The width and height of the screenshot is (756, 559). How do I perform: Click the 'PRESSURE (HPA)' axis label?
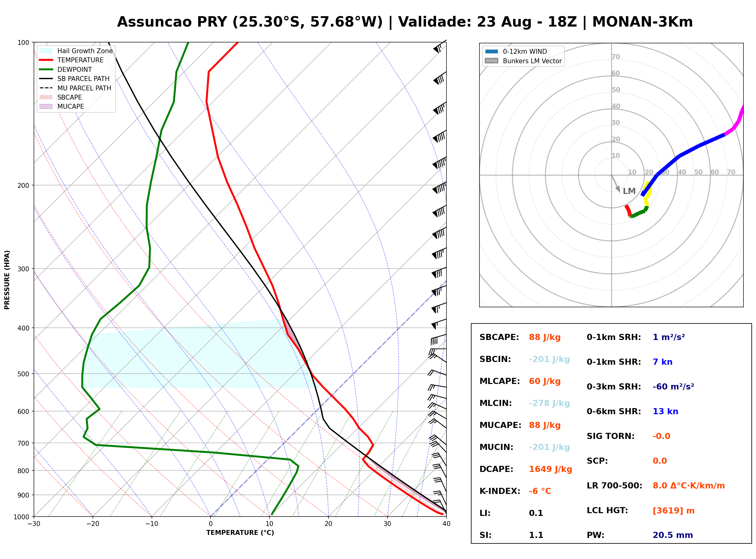tap(7, 280)
